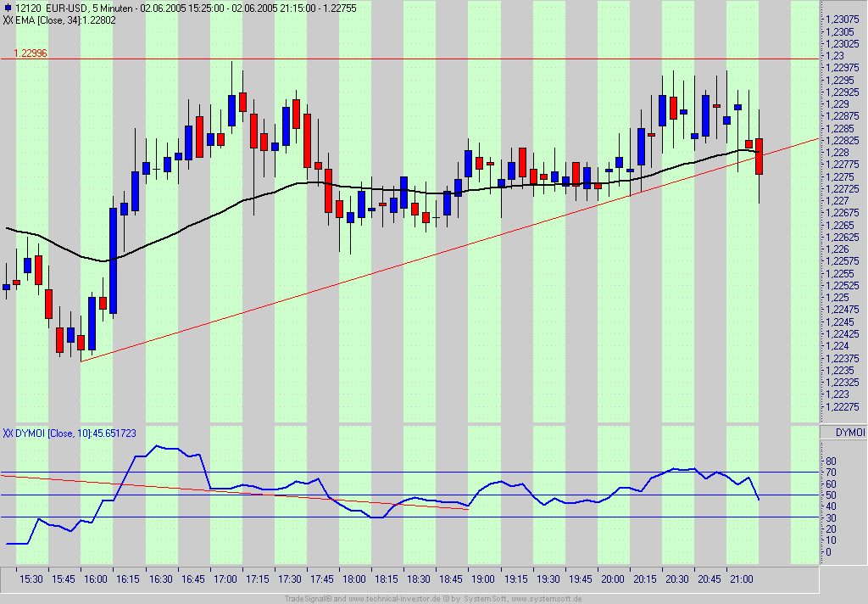
Task: Click the 1,2235 price axis label
Action: coord(840,370)
